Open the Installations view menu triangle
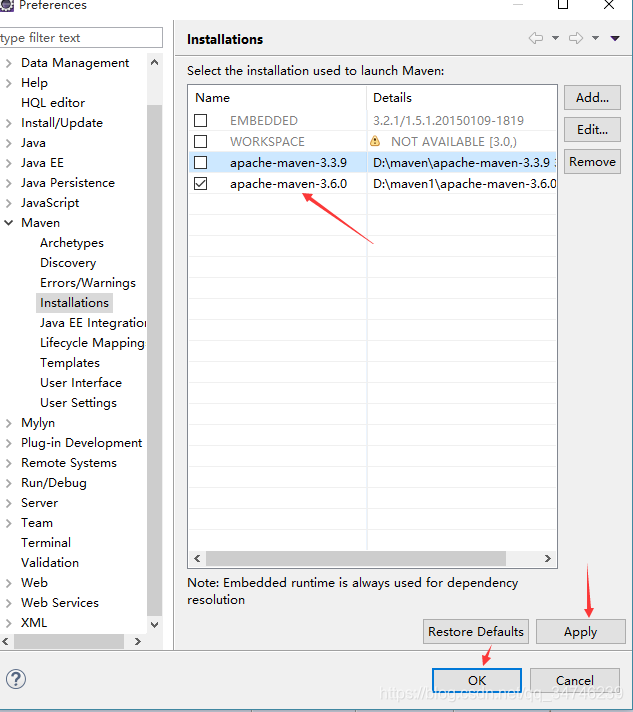The width and height of the screenshot is (633, 712). pos(615,39)
